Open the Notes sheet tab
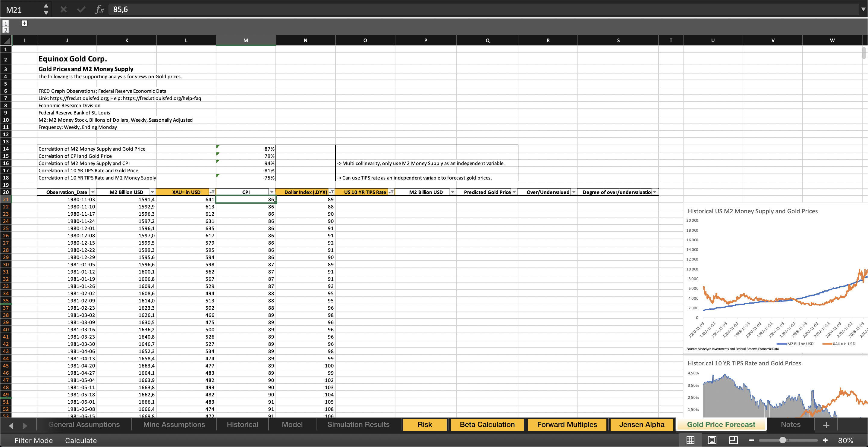 click(791, 424)
